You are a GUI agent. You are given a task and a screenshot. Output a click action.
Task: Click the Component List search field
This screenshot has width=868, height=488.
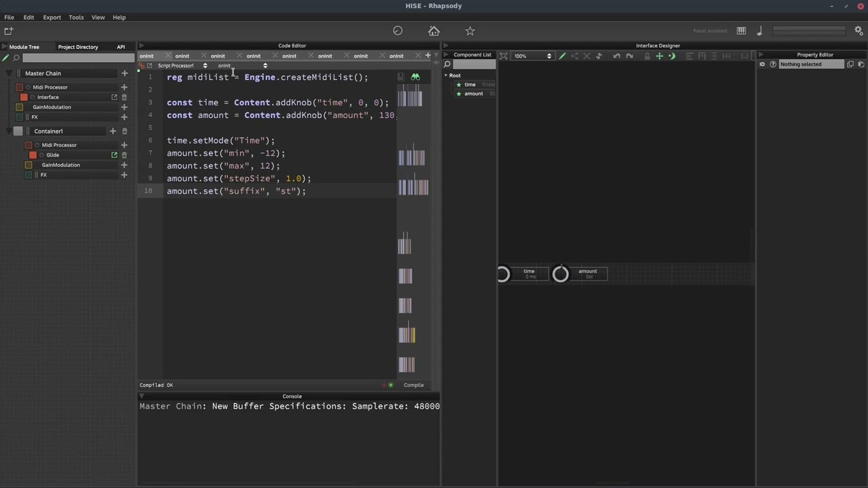click(474, 64)
